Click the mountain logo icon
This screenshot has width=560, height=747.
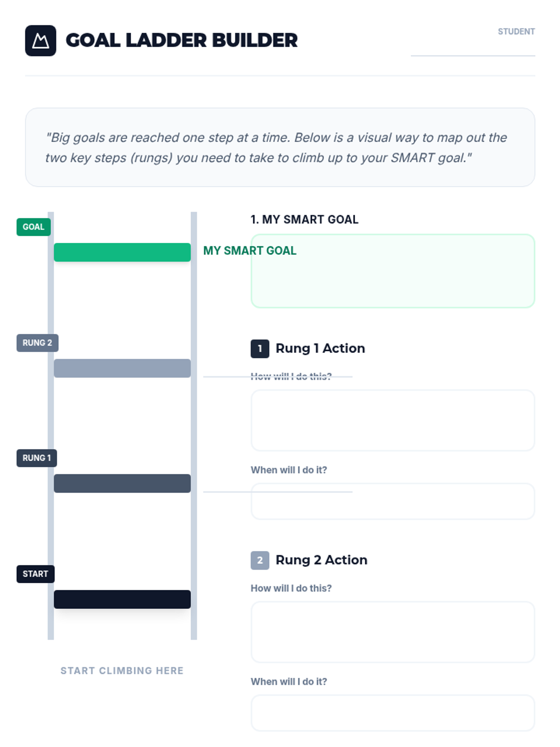click(x=41, y=41)
